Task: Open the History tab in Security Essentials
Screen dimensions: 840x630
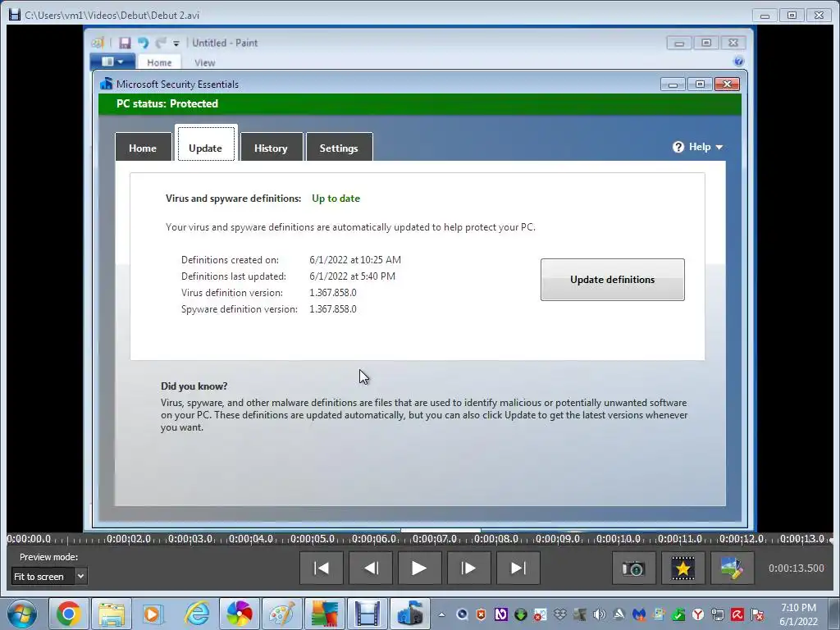Action: (271, 148)
